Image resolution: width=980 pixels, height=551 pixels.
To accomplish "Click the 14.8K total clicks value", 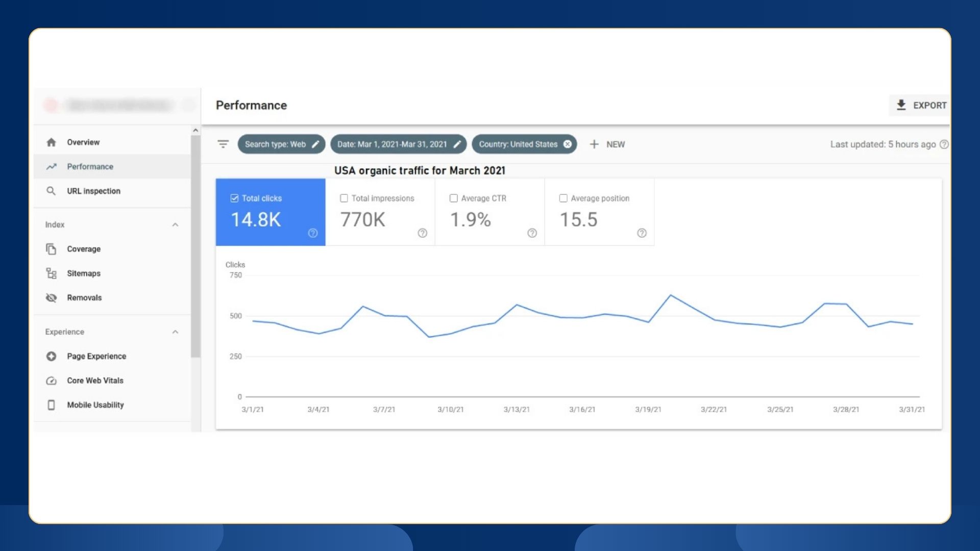I will [x=256, y=220].
